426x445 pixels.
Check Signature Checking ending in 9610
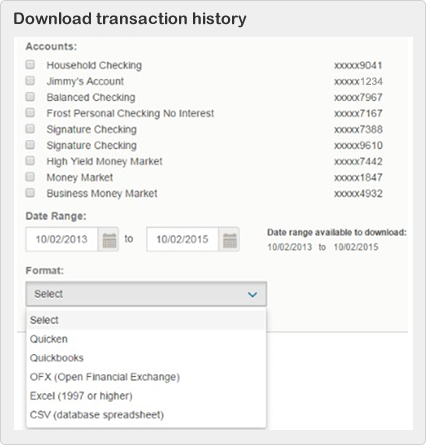pos(30,144)
